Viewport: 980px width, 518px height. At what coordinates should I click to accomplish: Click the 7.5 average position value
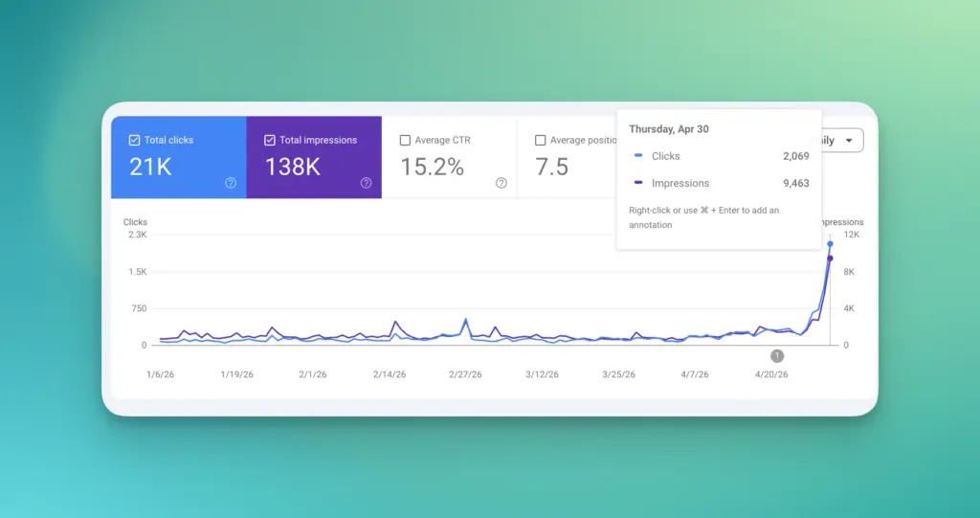coord(552,167)
